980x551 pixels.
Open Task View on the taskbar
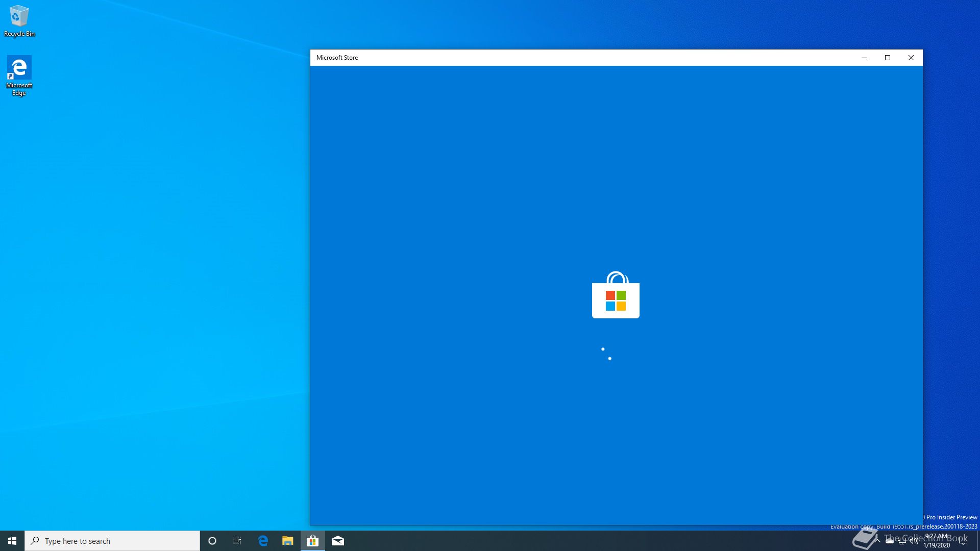click(237, 541)
